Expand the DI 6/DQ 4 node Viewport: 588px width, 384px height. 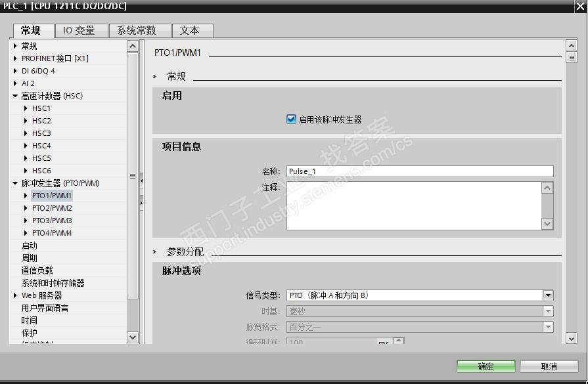point(15,71)
